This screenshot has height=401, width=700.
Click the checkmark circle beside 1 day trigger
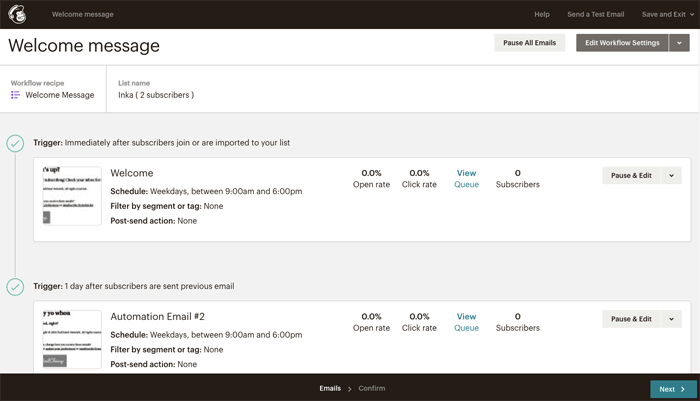tap(15, 287)
